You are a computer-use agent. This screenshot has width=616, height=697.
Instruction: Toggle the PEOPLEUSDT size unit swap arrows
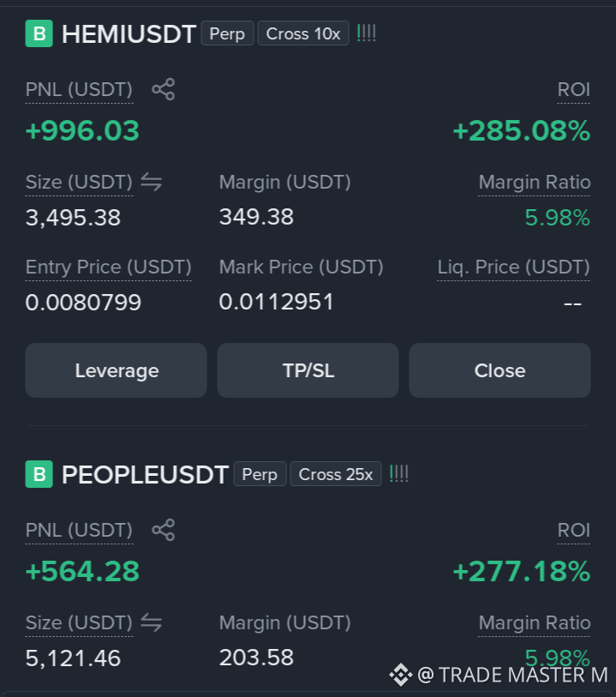coord(152,622)
